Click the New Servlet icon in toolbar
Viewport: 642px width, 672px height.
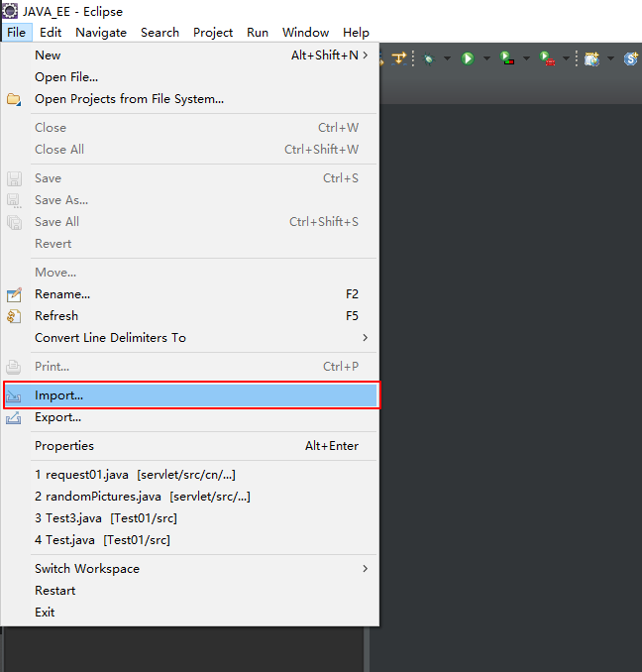(x=630, y=58)
